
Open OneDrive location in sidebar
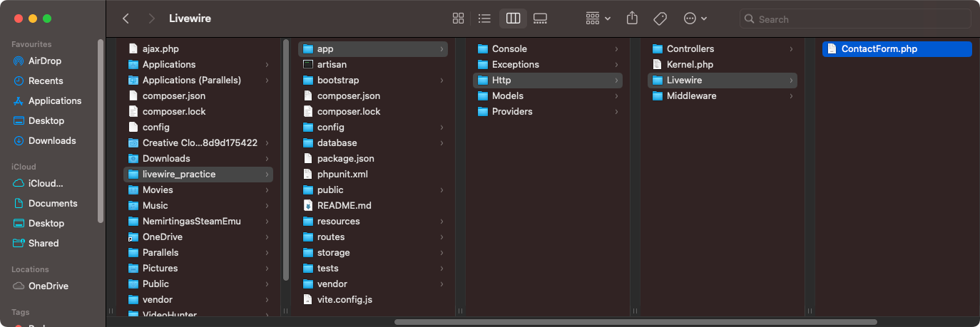click(x=48, y=286)
